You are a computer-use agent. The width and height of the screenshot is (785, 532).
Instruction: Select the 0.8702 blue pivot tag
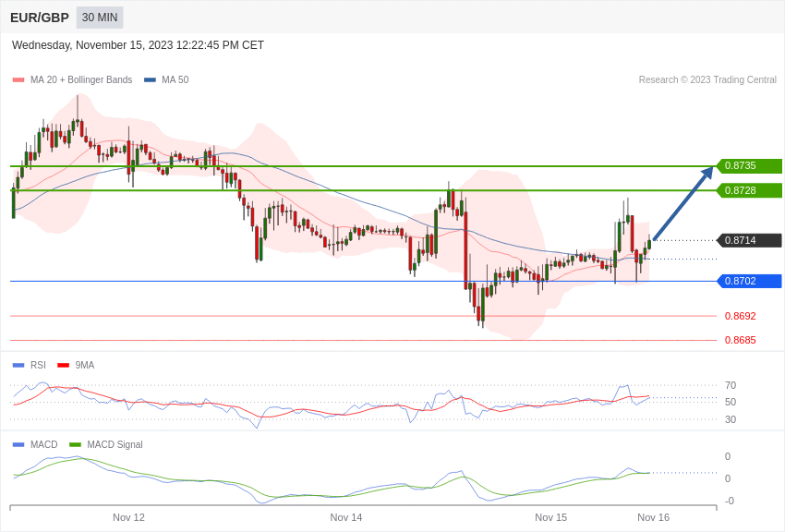(x=749, y=281)
